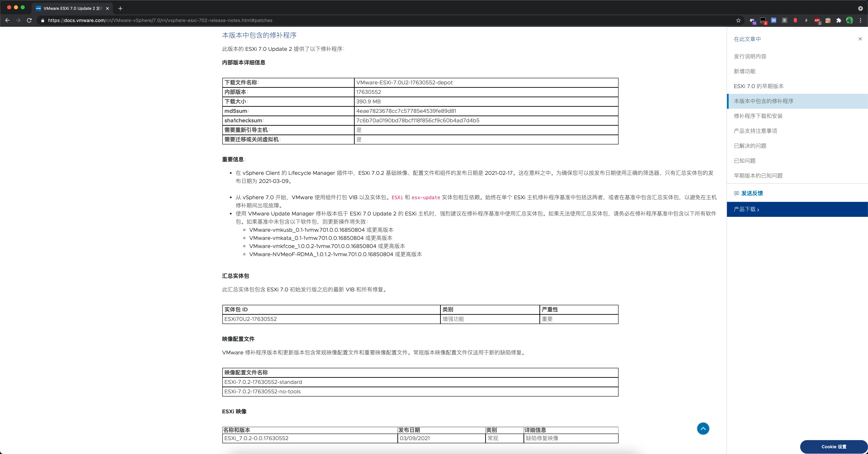Open the black extension with red badge 3
This screenshot has height=454, width=868.
click(763, 20)
